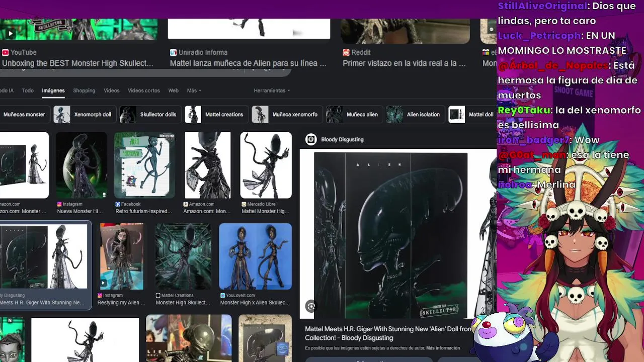Open the Imágenes search tab

[53, 90]
